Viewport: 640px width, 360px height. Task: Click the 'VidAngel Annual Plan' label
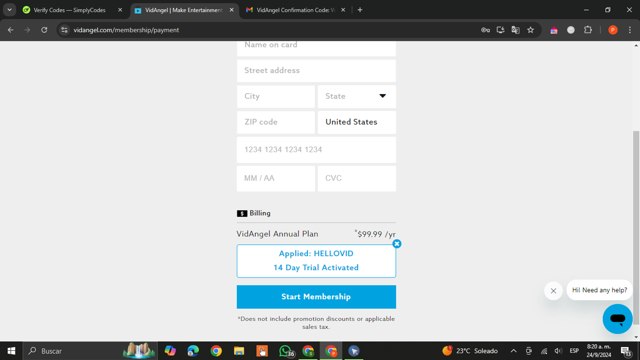(277, 234)
